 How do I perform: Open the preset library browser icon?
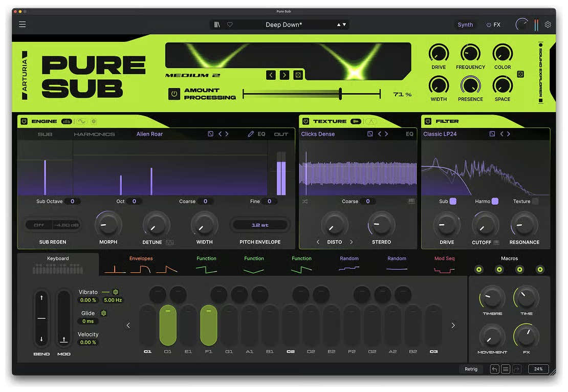[x=217, y=25]
